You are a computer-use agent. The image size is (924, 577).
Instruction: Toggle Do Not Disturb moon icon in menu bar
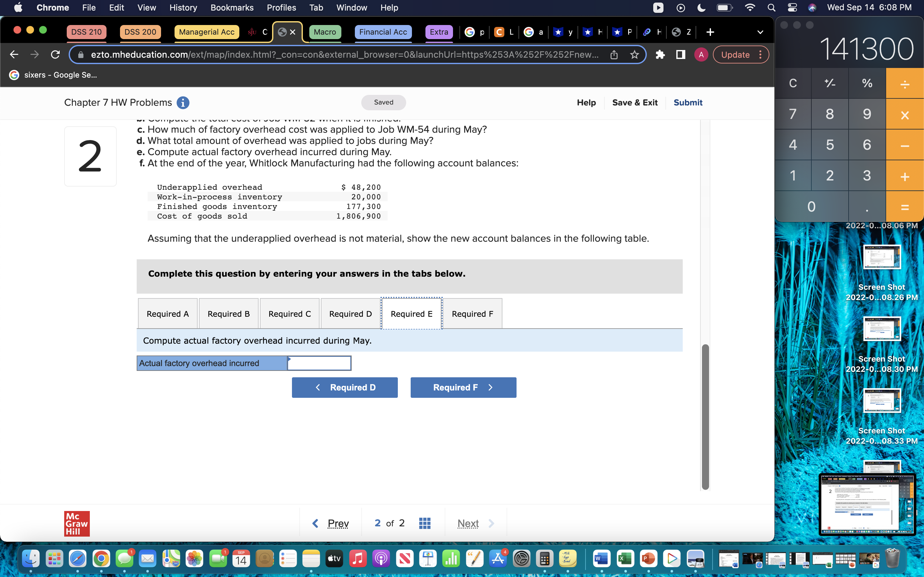[x=701, y=7]
